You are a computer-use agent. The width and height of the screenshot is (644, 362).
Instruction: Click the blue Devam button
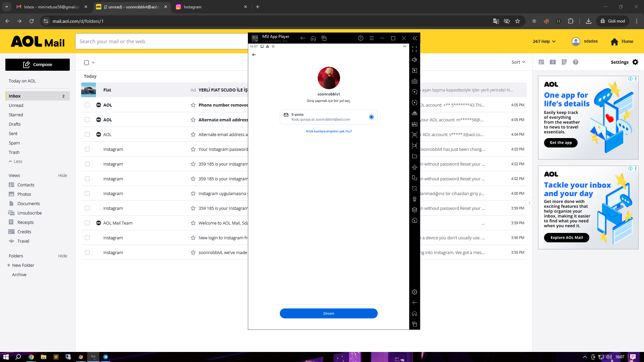click(x=329, y=313)
